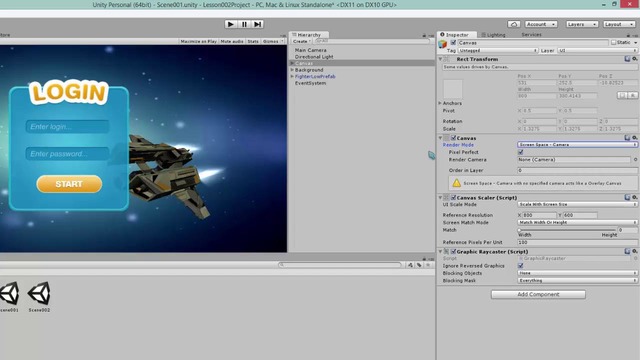Click the anchor presets square box
Screen dimensions: 640x360
point(453,89)
